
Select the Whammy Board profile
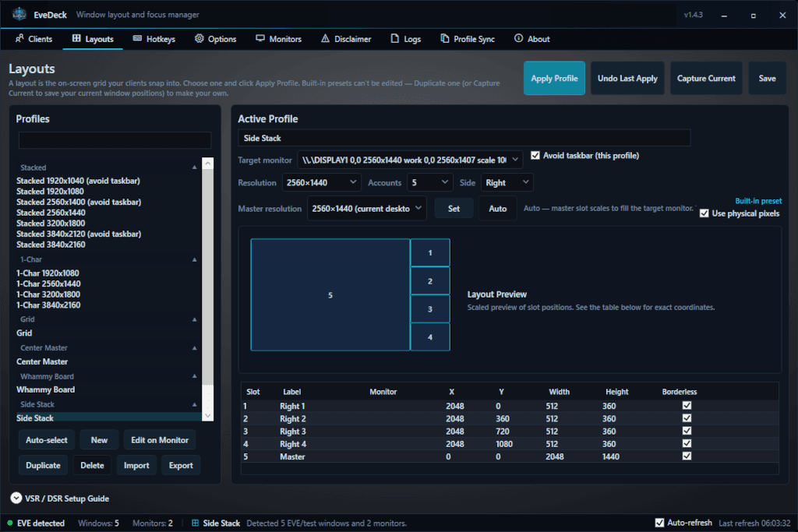(45, 389)
